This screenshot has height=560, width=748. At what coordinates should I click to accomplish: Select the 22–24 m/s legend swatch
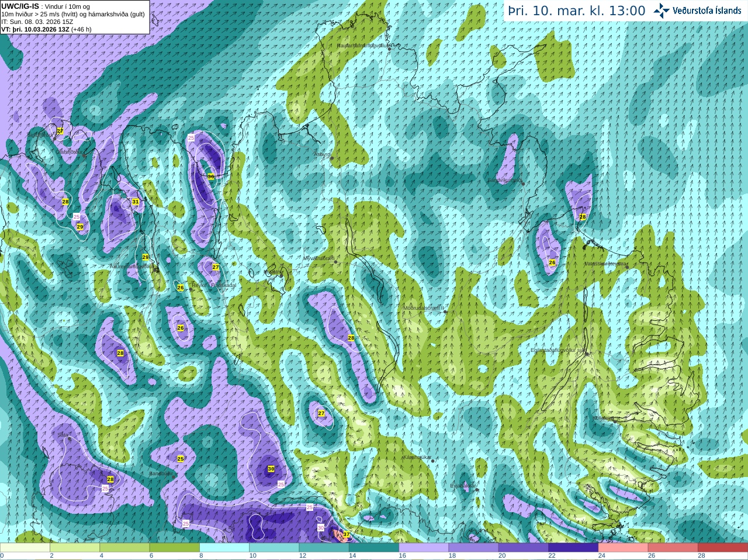coord(573,548)
